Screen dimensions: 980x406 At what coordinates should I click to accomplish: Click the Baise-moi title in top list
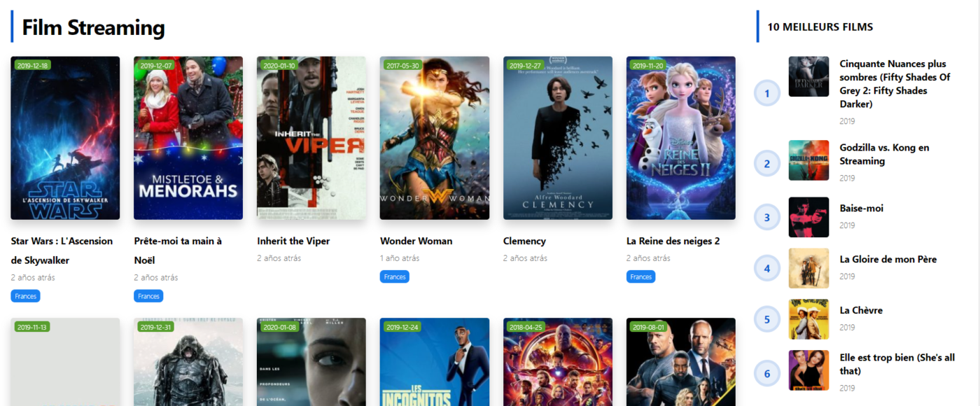pyautogui.click(x=862, y=209)
